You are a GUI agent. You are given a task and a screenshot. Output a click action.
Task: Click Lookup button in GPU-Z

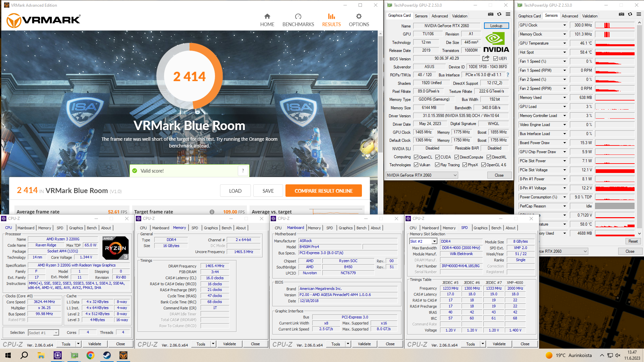(x=496, y=26)
